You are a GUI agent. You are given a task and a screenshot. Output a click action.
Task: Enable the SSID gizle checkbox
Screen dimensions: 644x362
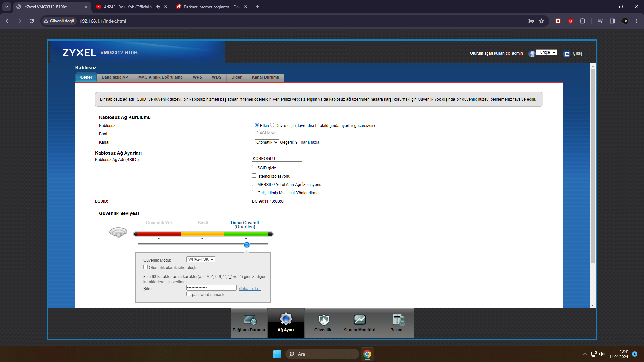point(254,167)
